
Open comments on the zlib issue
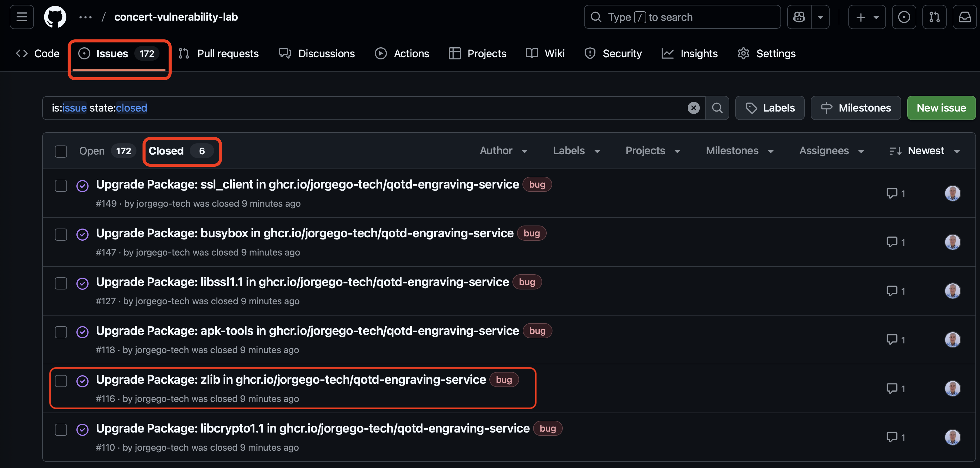pyautogui.click(x=895, y=389)
